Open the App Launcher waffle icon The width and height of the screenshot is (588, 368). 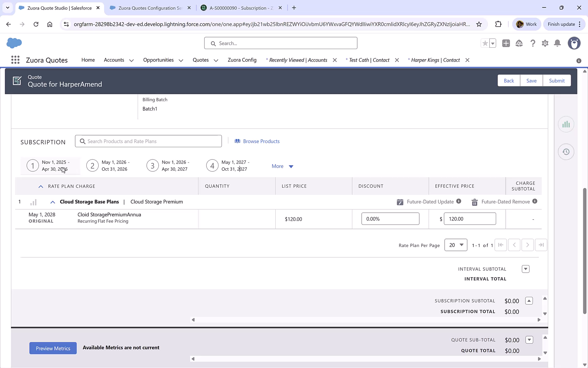[x=15, y=60]
